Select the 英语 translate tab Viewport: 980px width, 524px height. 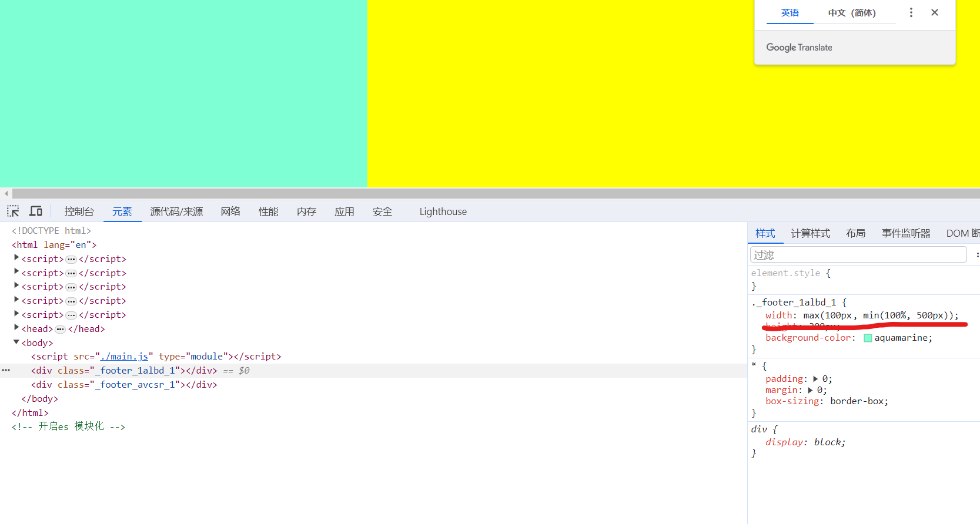coord(790,13)
